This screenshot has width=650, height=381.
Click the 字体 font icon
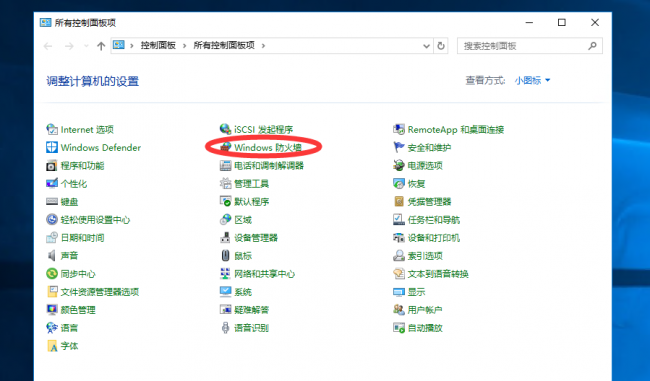(x=52, y=346)
